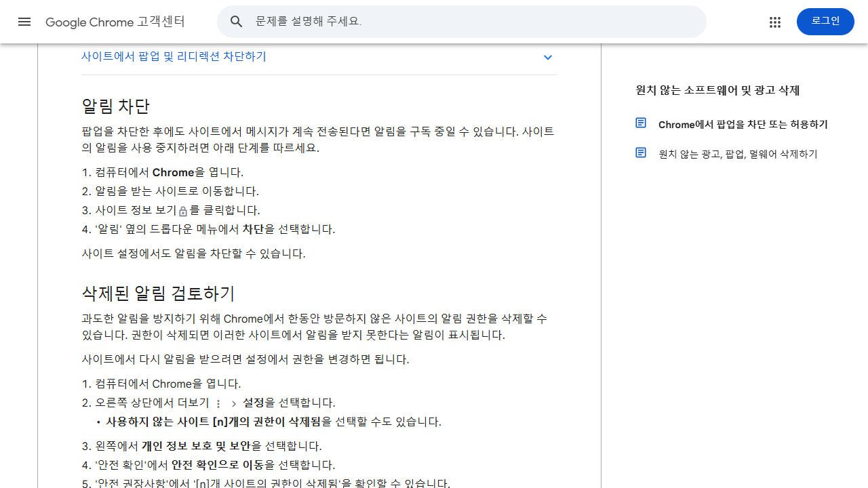
Task: Open the Google apps grid
Action: pyautogui.click(x=775, y=22)
